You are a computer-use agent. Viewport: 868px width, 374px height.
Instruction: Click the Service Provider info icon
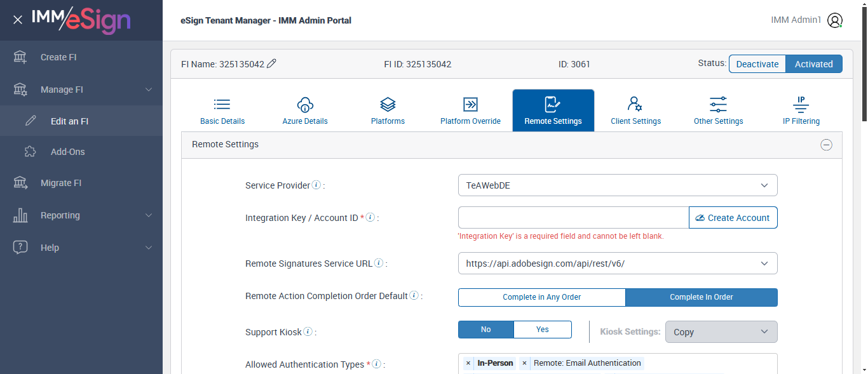316,185
